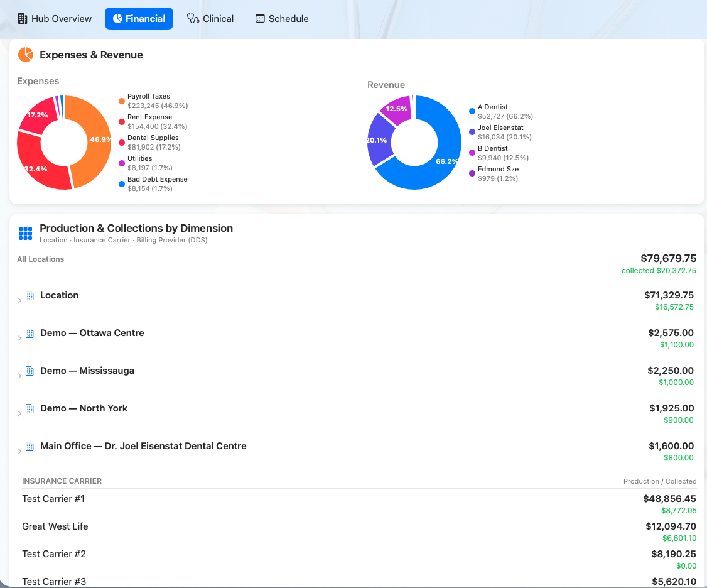Click the Great West Life carrier row
This screenshot has height=588, width=707.
point(359,531)
